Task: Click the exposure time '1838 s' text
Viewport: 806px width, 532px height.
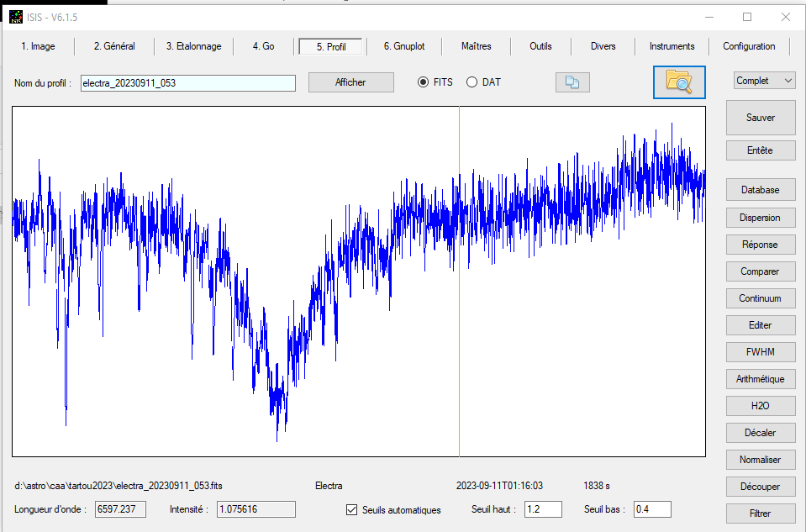Action: [597, 486]
